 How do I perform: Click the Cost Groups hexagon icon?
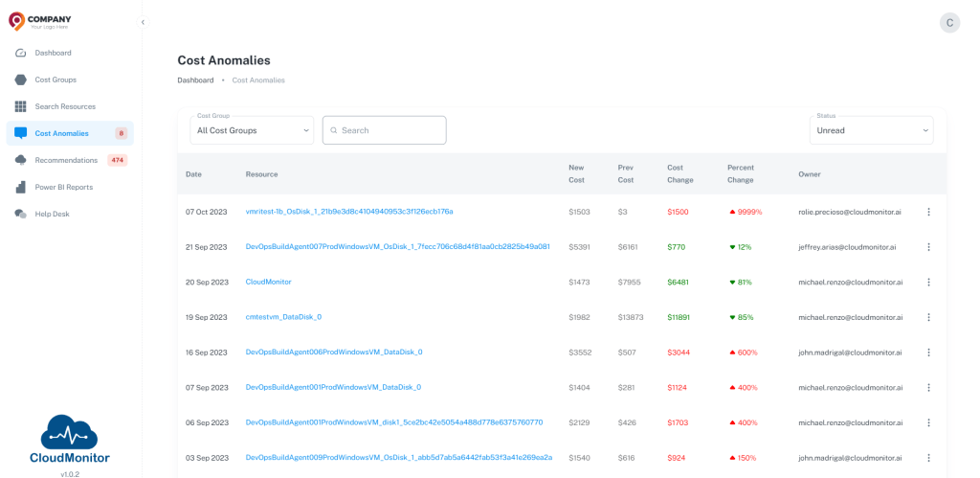click(21, 80)
